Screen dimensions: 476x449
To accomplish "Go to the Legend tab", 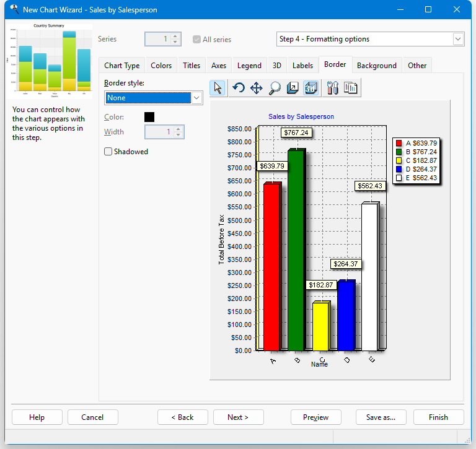I will tap(249, 66).
